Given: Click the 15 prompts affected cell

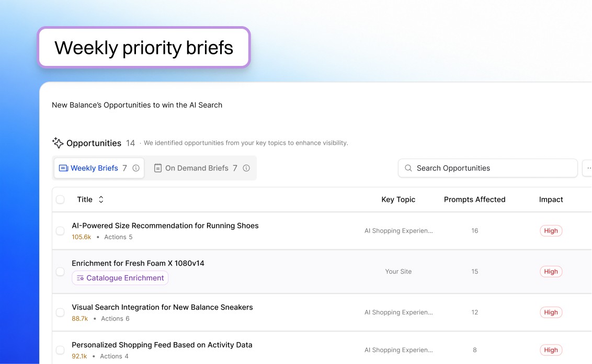Looking at the screenshot, I should pyautogui.click(x=474, y=271).
